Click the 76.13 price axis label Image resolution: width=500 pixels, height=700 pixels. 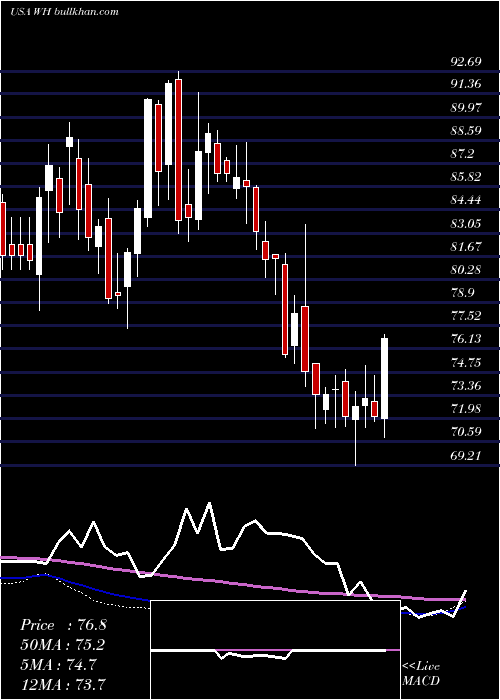pyautogui.click(x=466, y=339)
